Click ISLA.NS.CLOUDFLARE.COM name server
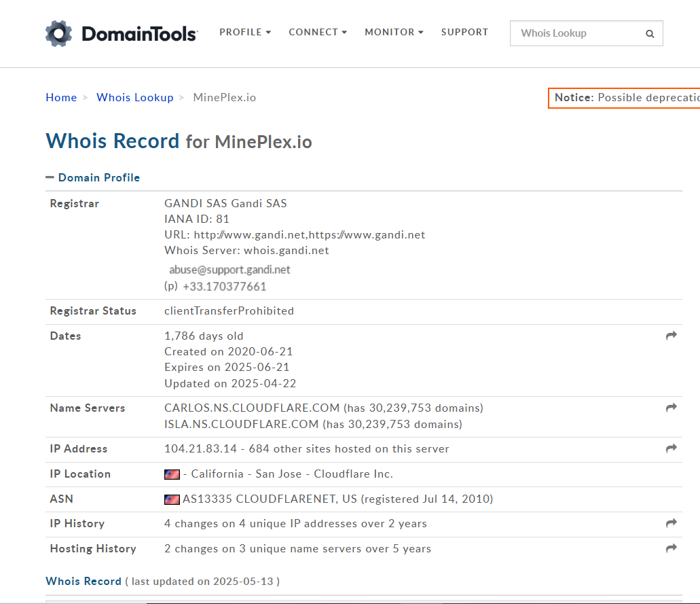Image resolution: width=700 pixels, height=604 pixels. point(242,424)
